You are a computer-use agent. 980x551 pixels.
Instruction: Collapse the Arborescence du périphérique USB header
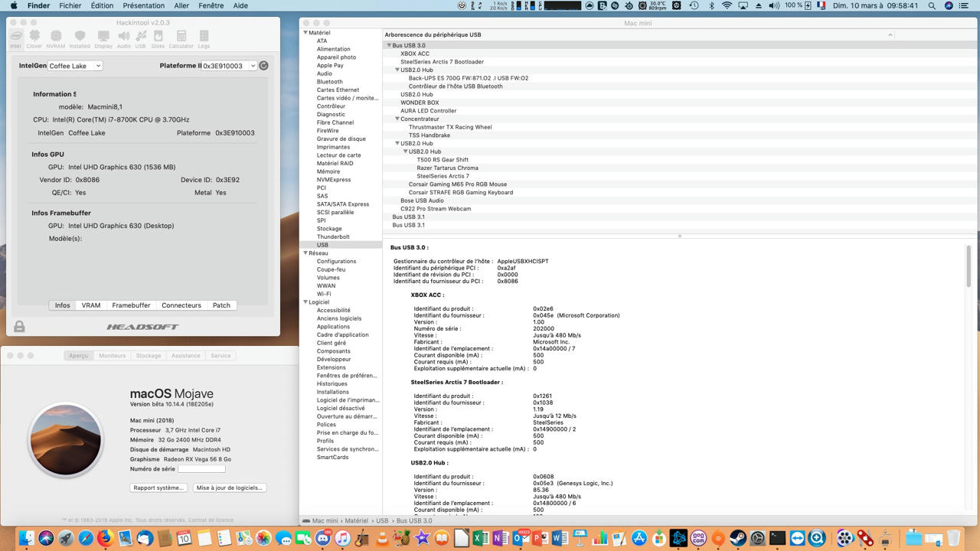click(x=890, y=34)
